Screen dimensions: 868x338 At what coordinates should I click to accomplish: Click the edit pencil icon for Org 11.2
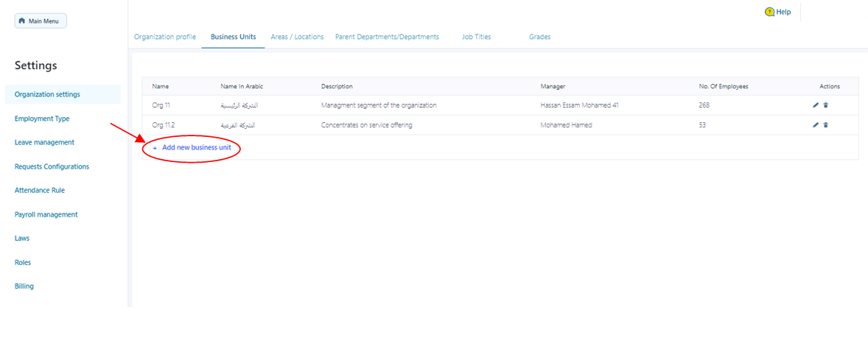tap(816, 125)
